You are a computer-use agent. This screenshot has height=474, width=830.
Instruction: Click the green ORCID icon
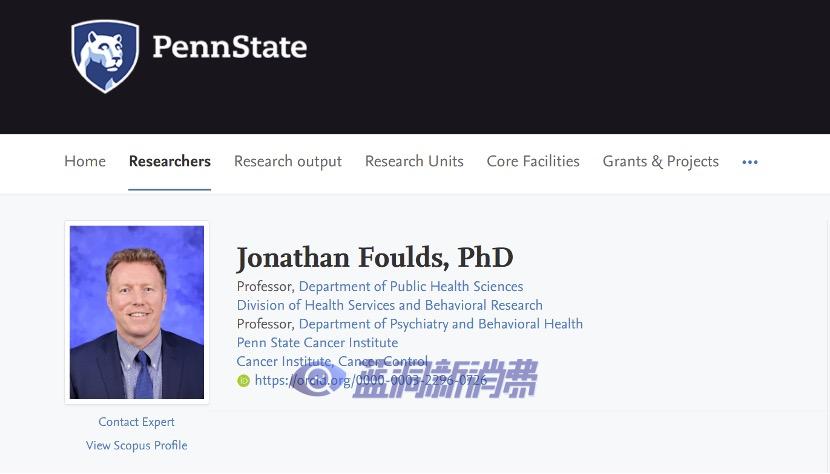243,380
